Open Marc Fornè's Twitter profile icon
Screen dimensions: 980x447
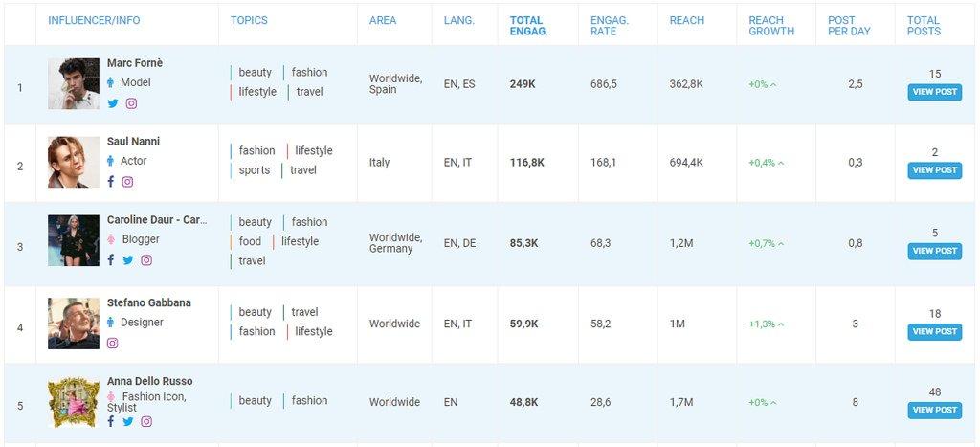(113, 103)
